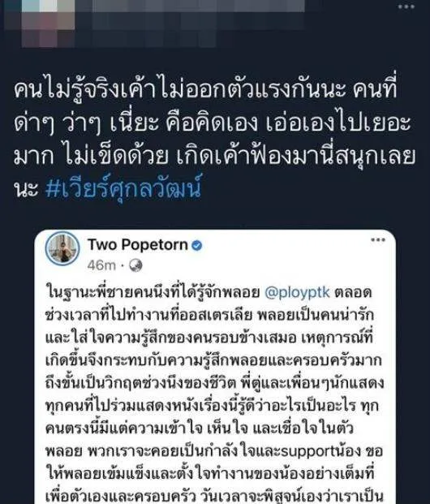Open the tweet's three-dot options menu
The image size is (430, 504).
click(406, 6)
